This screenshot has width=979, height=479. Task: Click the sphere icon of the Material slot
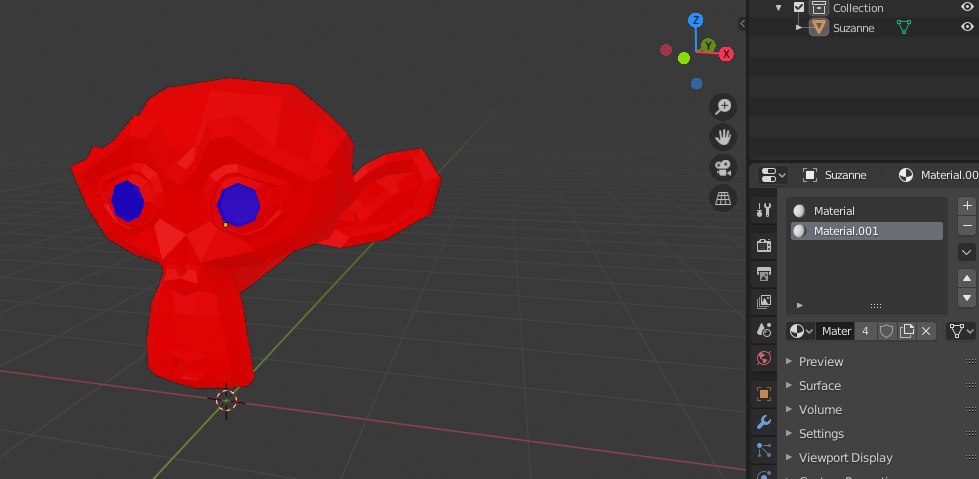(x=799, y=211)
